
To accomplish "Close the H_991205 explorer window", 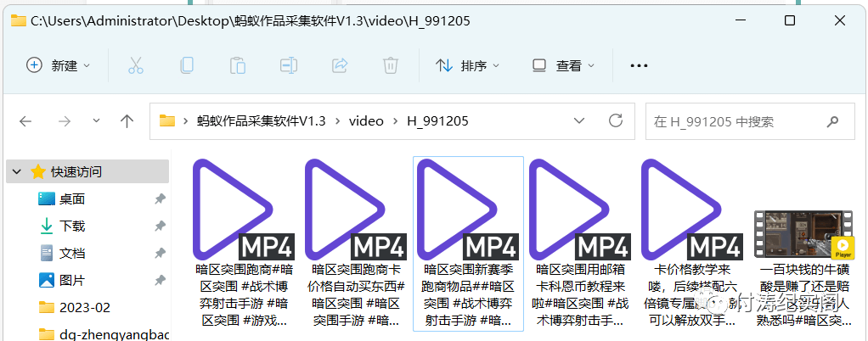I will (840, 21).
